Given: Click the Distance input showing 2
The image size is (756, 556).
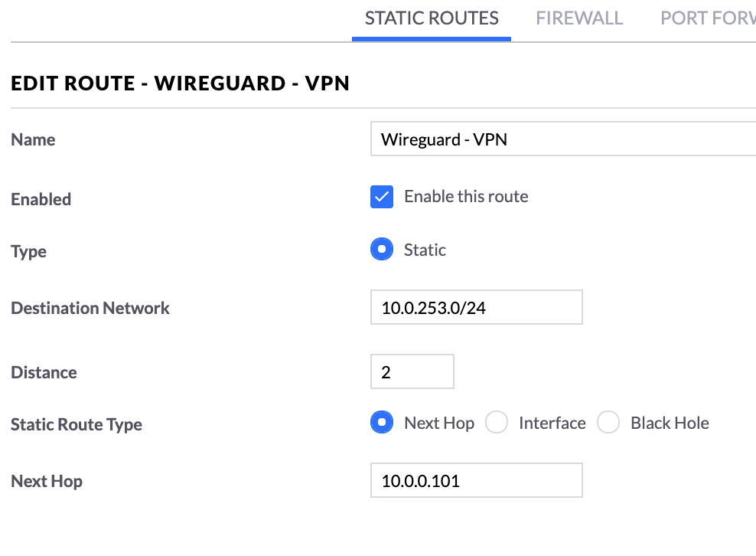Looking at the screenshot, I should tap(412, 371).
